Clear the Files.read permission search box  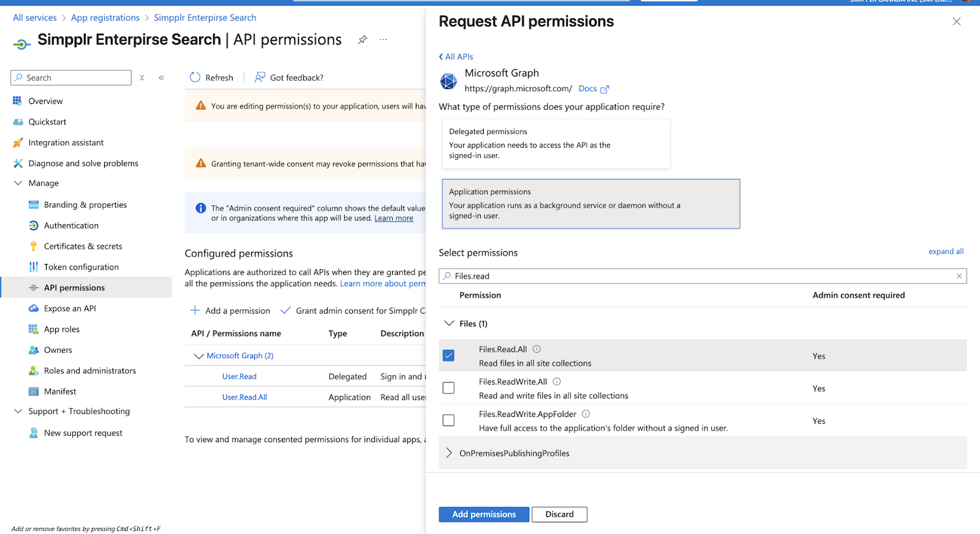tap(959, 276)
